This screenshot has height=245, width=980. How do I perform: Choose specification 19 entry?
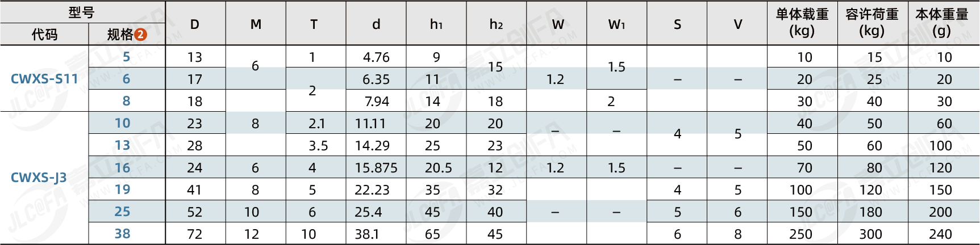point(123,189)
